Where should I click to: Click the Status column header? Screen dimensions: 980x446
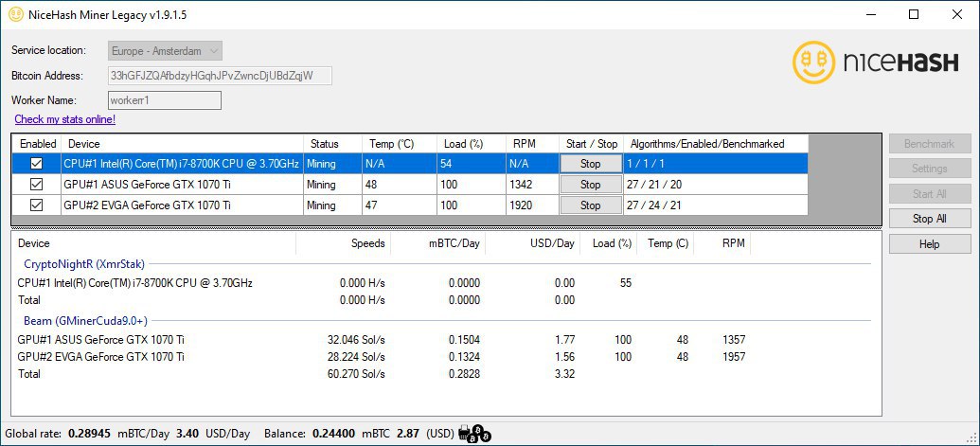[332, 144]
